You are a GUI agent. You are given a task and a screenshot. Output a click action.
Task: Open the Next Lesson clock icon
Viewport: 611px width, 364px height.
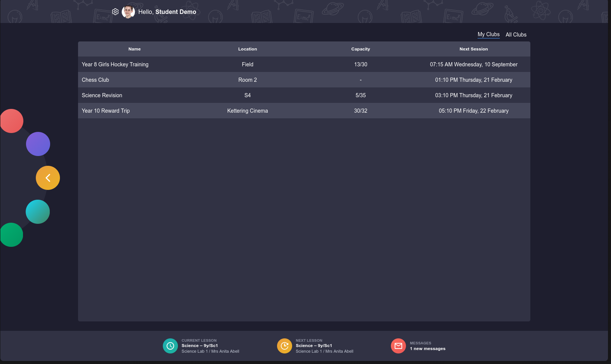pyautogui.click(x=285, y=346)
